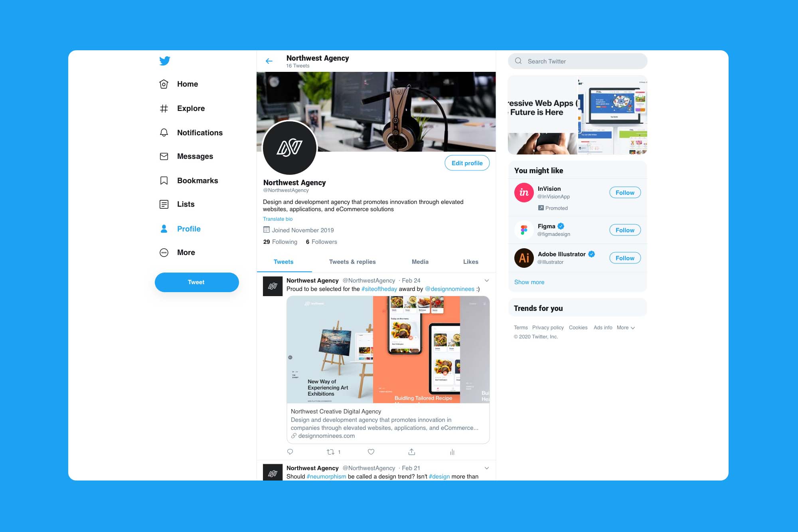Click the Messages envelope icon
The image size is (798, 532).
click(x=164, y=156)
